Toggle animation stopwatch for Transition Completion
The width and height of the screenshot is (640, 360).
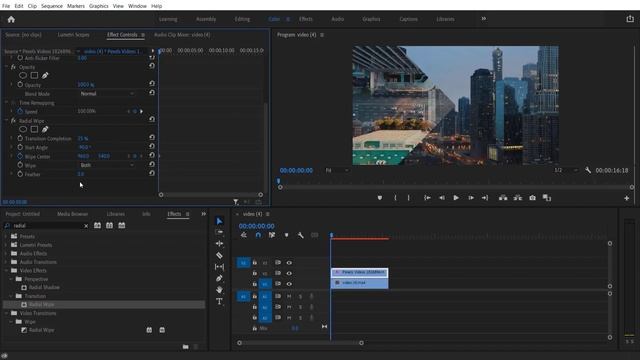coord(20,138)
